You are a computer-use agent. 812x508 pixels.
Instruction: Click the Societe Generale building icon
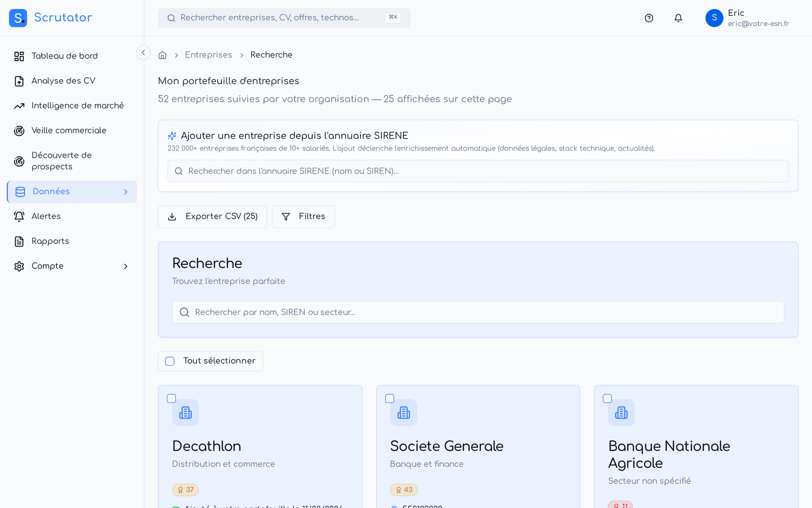pyautogui.click(x=403, y=412)
